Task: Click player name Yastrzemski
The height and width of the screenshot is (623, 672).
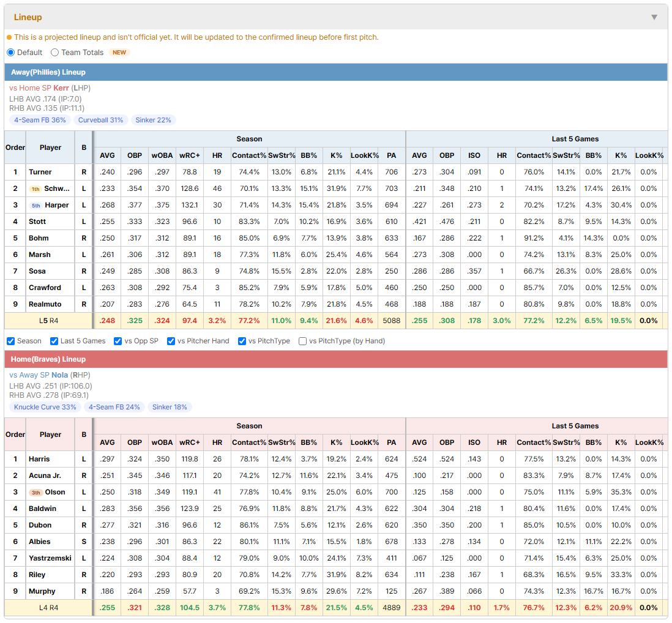Action: click(50, 559)
